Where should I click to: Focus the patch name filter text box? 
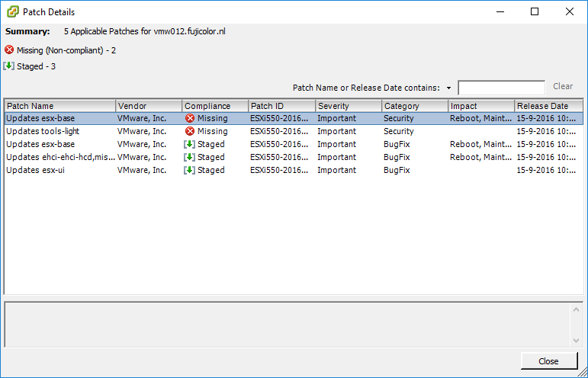501,88
